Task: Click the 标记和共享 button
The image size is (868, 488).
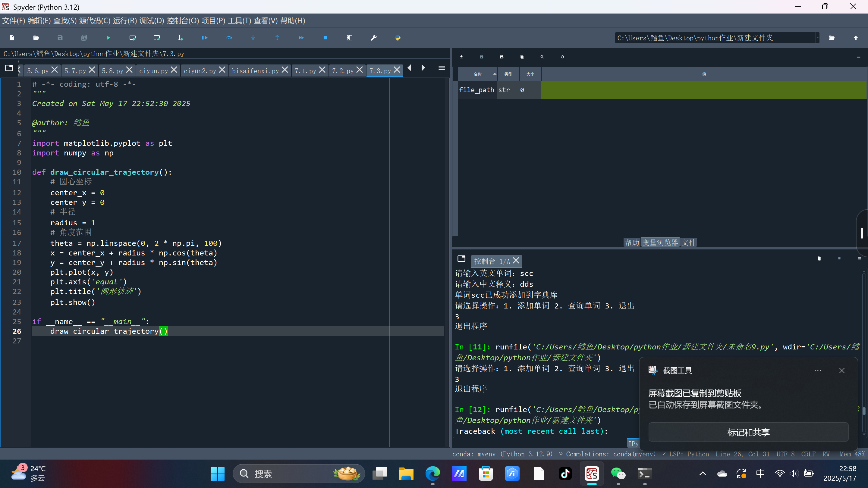Action: pyautogui.click(x=748, y=432)
